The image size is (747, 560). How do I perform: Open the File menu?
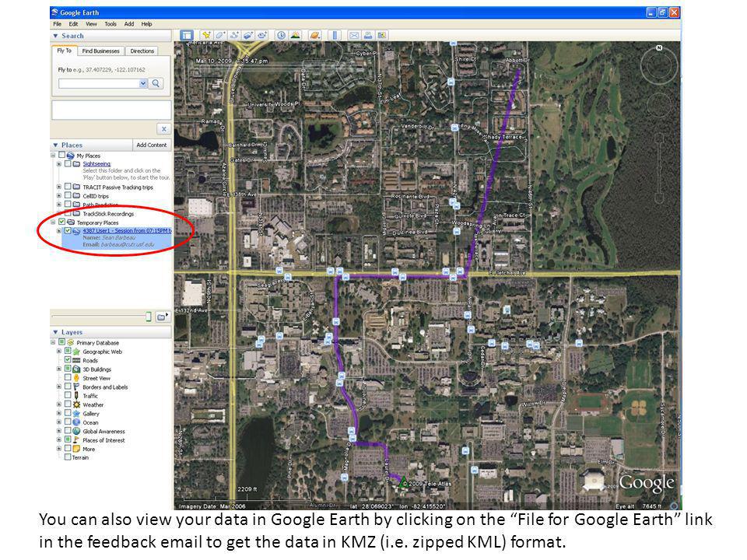click(x=57, y=24)
